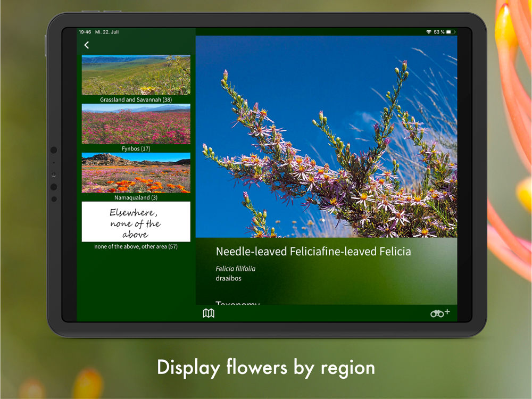Image resolution: width=532 pixels, height=399 pixels.
Task: Select the 'Elsewhere, none of the above' card
Action: 136,221
